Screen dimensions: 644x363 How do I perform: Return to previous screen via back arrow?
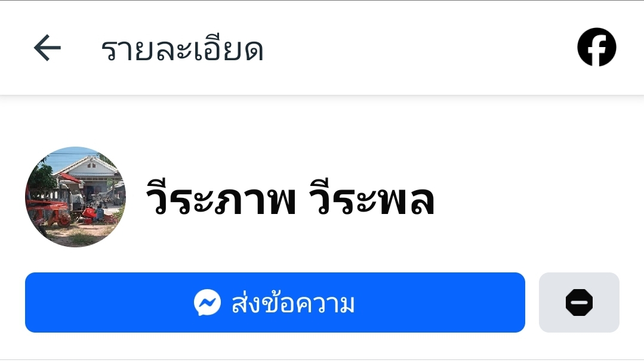pyautogui.click(x=47, y=48)
